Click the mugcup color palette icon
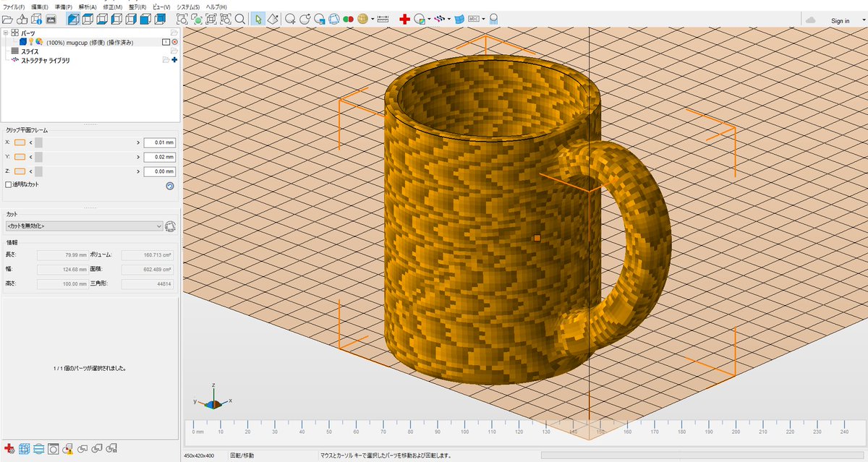Viewport: 868px width, 462px height. 38,42
